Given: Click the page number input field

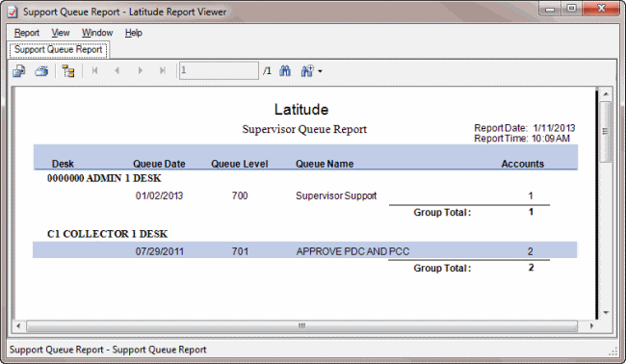Looking at the screenshot, I should (x=219, y=70).
